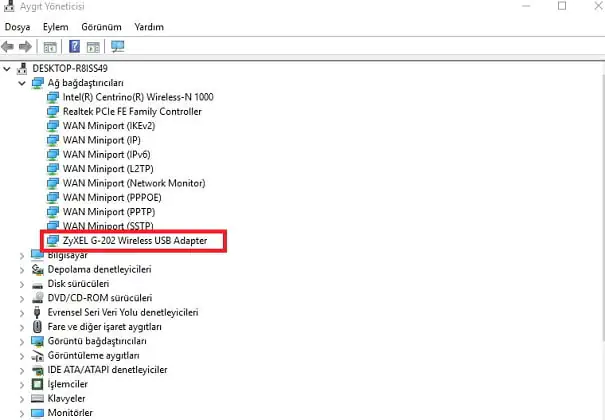Open the Dosya menu
Viewport: 605px width, 420px height.
click(17, 27)
